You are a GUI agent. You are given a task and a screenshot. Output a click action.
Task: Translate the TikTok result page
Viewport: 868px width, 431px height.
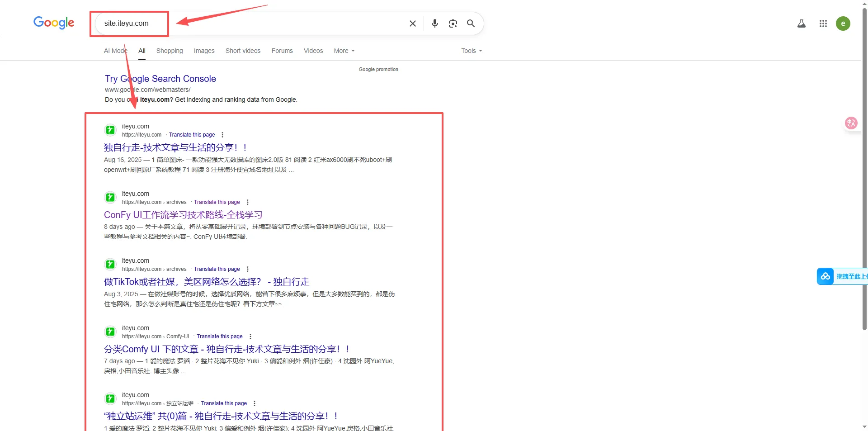coord(217,269)
